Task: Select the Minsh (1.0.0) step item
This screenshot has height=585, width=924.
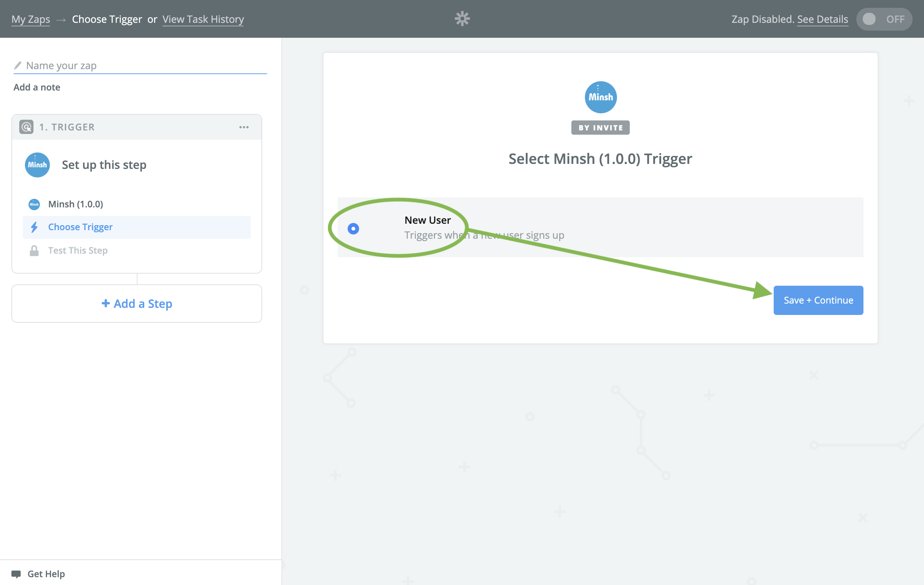Action: [136, 204]
